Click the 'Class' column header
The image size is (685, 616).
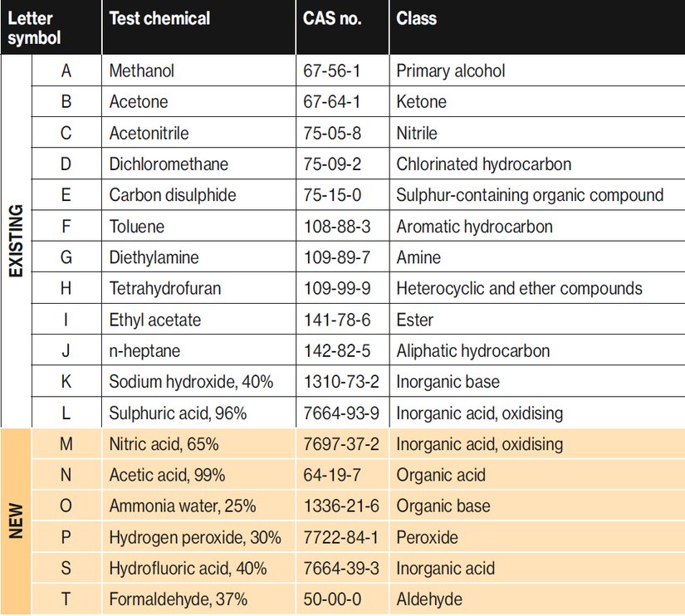(417, 18)
